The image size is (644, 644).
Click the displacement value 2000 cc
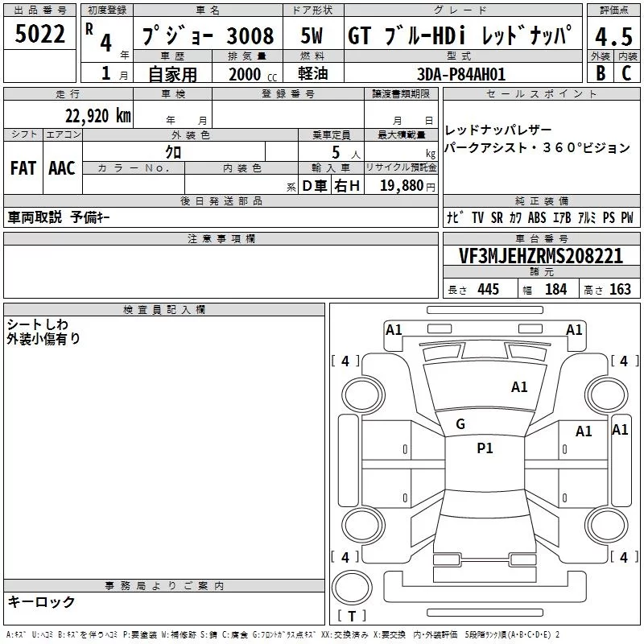point(253,74)
